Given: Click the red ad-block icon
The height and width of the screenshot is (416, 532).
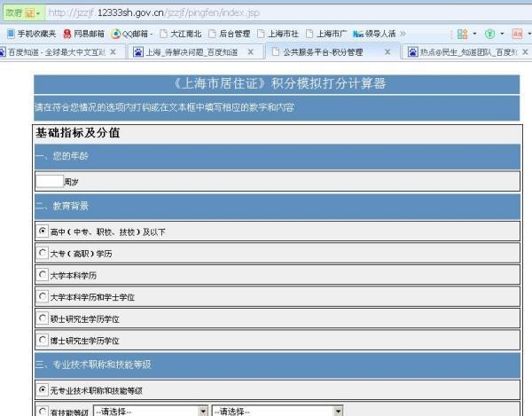Looking at the screenshot, I should 517,34.
